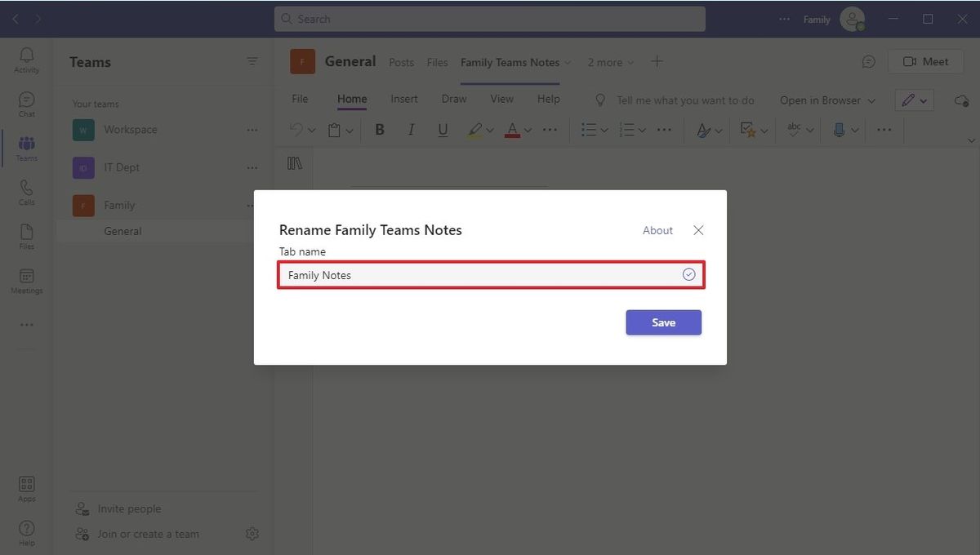980x555 pixels.
Task: Open the Draw ribbon tab
Action: coord(454,99)
